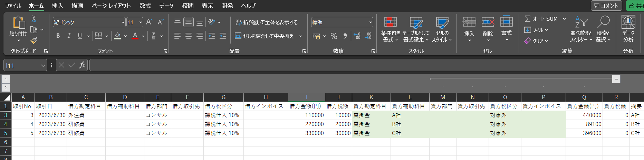Screen dimensions: 644x160
Task: Click the Cut scissors icon
Action: [x=34, y=19]
